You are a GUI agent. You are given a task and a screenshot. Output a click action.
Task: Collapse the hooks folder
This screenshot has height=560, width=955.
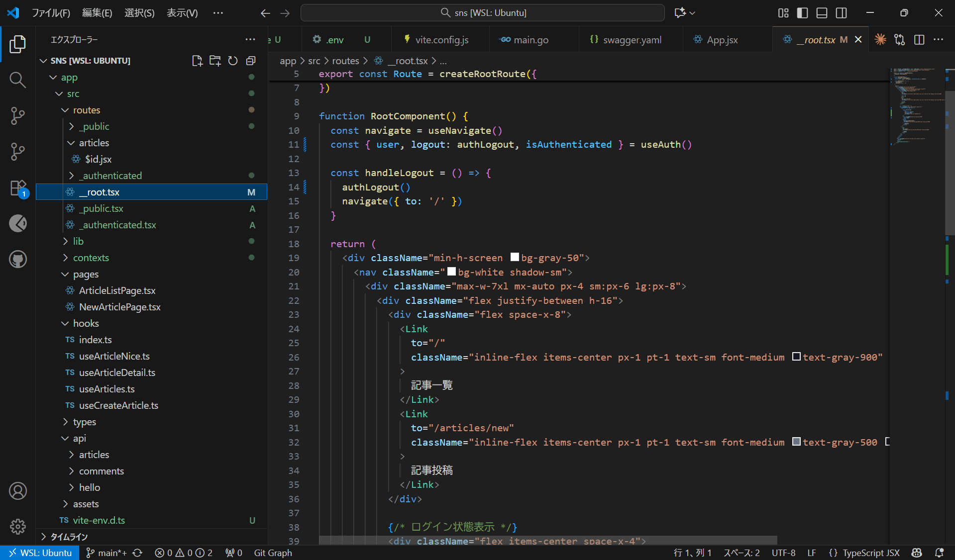coord(86,323)
